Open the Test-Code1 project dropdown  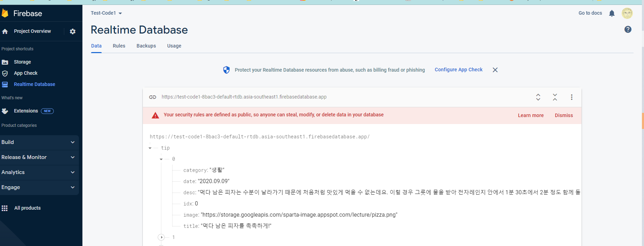click(106, 13)
